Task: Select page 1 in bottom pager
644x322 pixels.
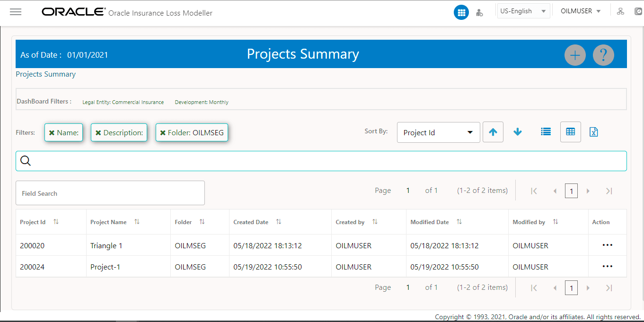Action: (571, 288)
